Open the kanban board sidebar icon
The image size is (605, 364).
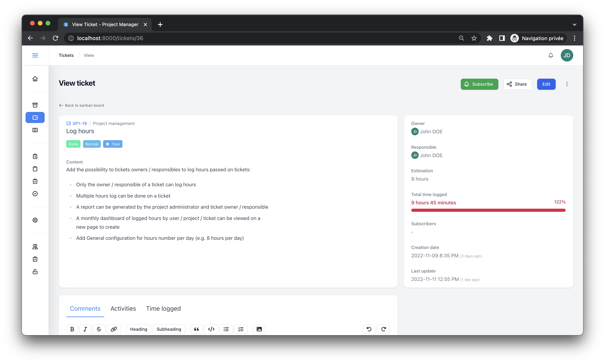(35, 130)
